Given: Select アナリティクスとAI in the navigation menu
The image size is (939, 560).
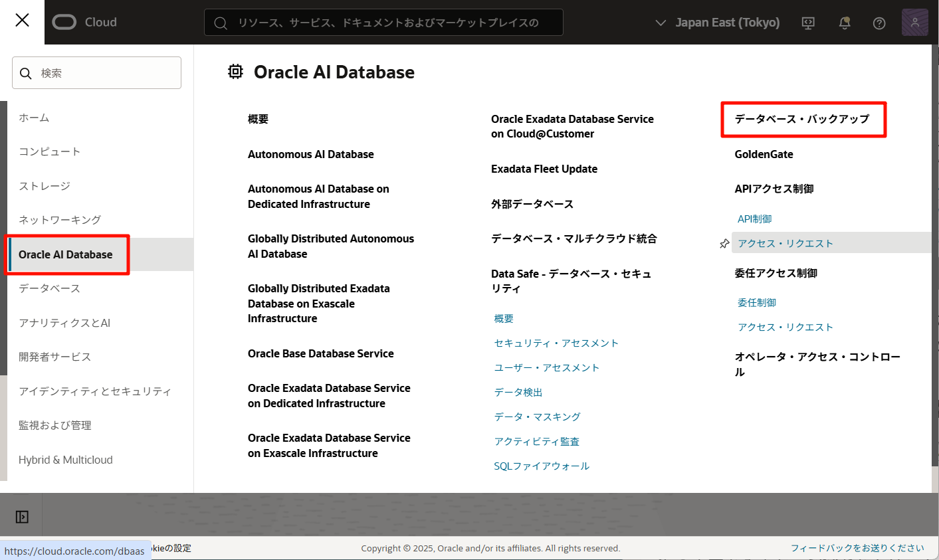Looking at the screenshot, I should coord(64,323).
